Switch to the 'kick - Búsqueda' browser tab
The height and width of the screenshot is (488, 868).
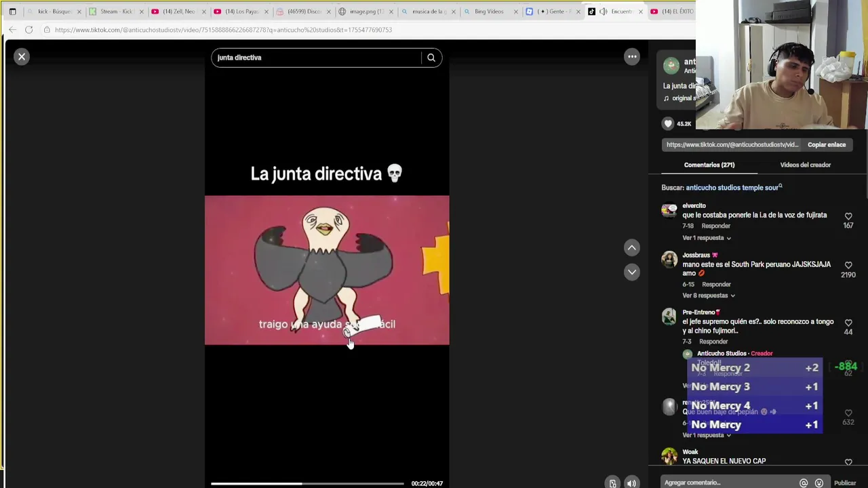(54, 12)
